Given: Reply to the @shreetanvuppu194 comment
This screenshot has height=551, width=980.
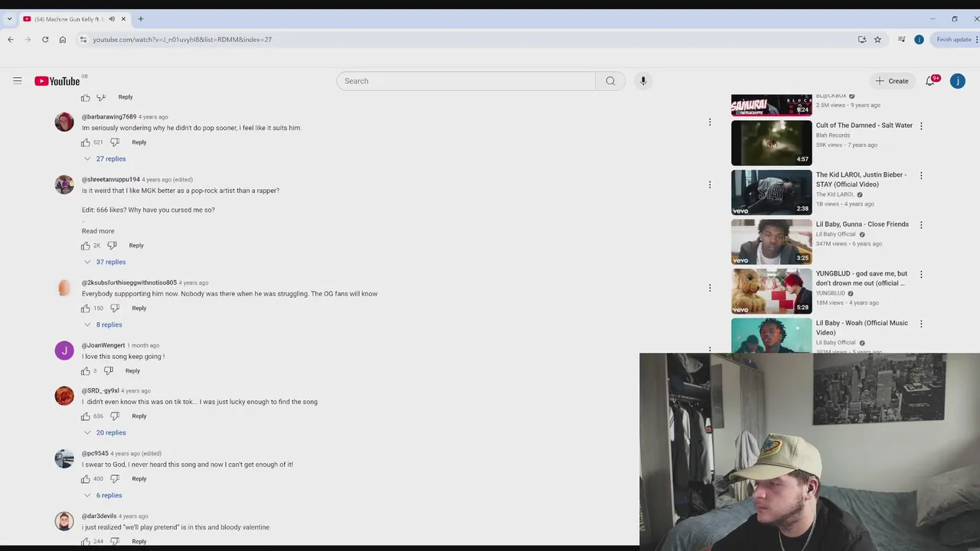Looking at the screenshot, I should coord(136,246).
